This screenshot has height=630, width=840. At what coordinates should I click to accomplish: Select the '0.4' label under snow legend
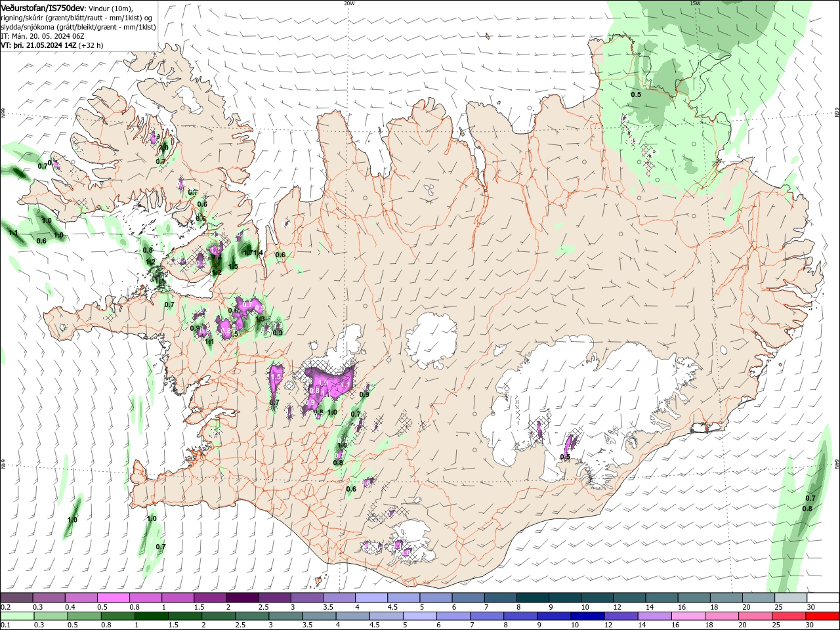70,607
